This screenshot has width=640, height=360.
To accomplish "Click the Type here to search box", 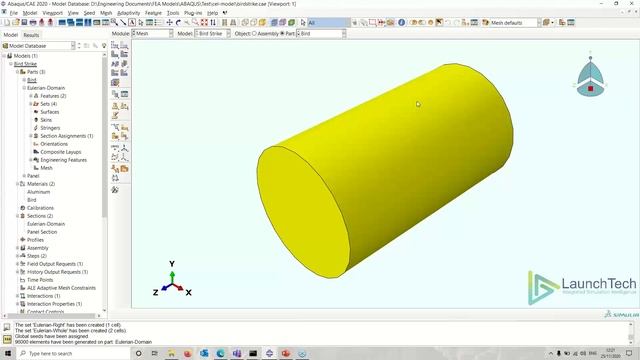I will click(x=73, y=353).
